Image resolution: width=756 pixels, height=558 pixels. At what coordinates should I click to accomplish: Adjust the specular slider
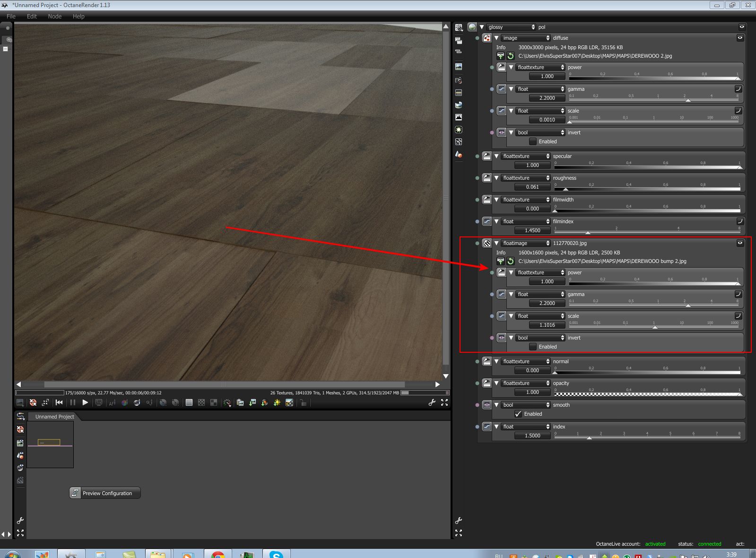point(647,166)
